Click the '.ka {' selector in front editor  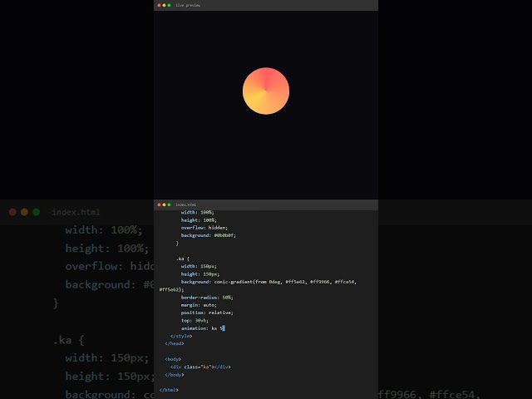(x=183, y=259)
